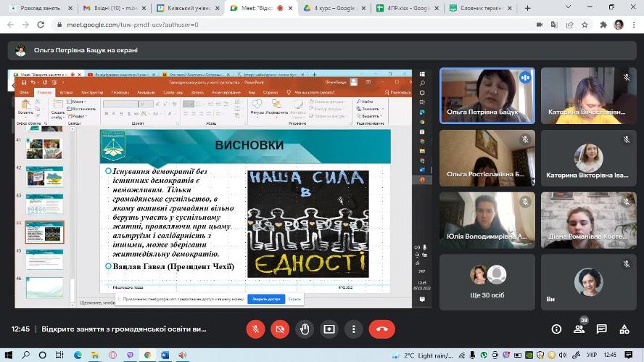Select Ольга Ростіславівна video tile

point(487,158)
